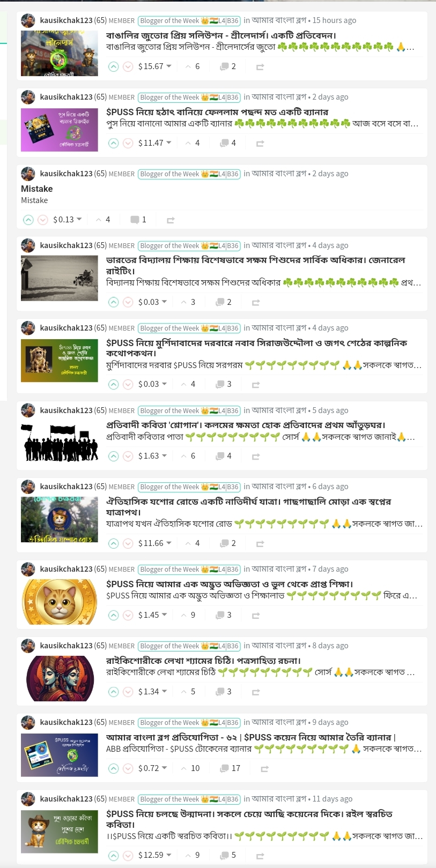Show voters list with 10 votes
The width and height of the screenshot is (436, 868).
point(191,768)
